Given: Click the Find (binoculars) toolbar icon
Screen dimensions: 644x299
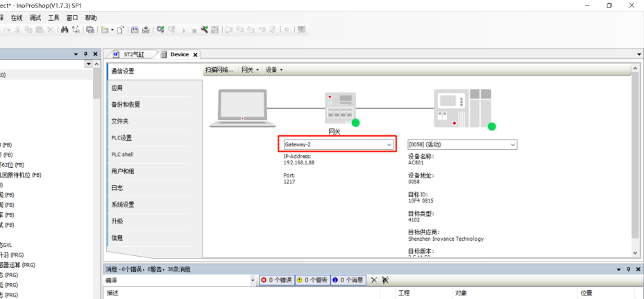Looking at the screenshot, I should [x=65, y=30].
